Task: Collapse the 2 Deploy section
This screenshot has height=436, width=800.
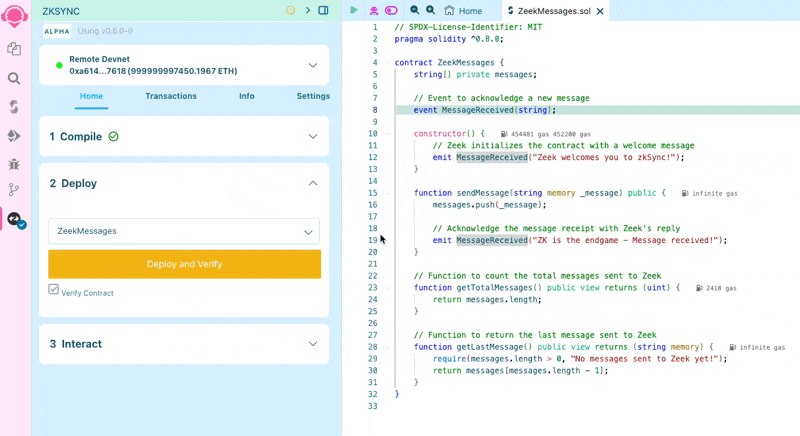Action: pos(313,184)
